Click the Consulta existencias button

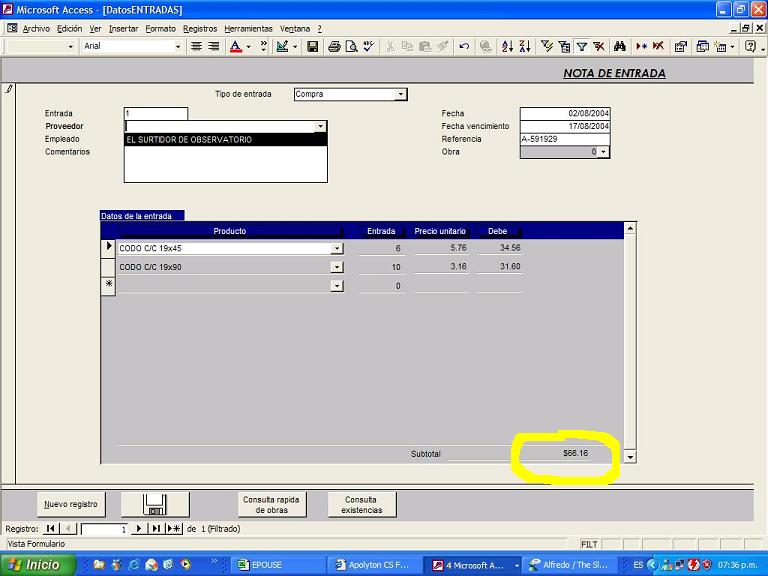(x=362, y=504)
